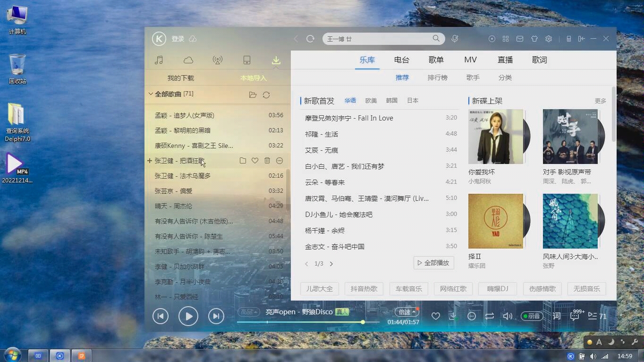Open album cover 你爱我坏

pyautogui.click(x=496, y=137)
